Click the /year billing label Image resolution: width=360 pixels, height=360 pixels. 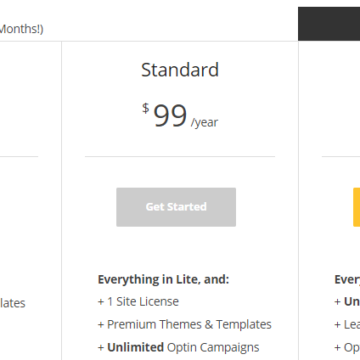coord(204,122)
